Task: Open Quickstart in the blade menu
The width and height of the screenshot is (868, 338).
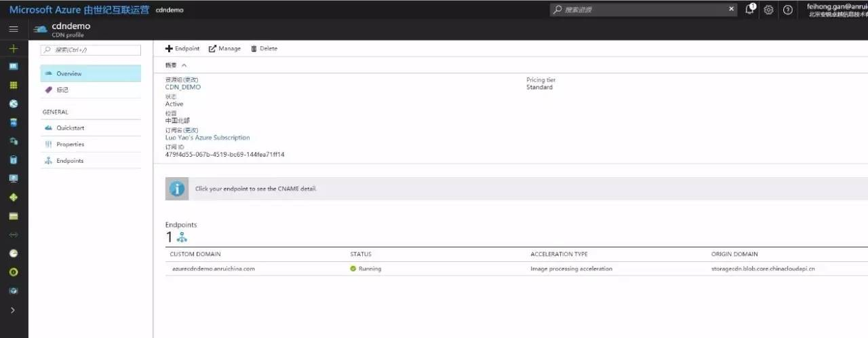Action: tap(91, 128)
